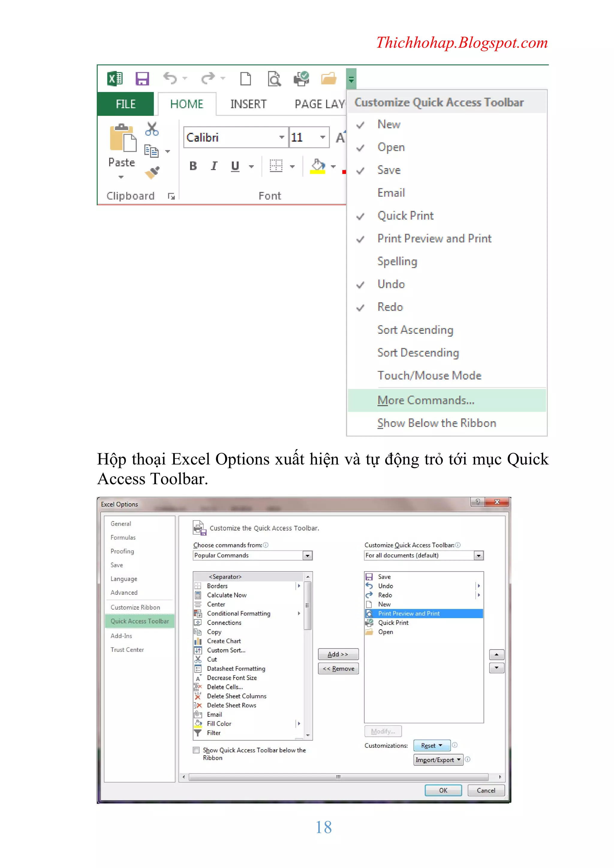The width and height of the screenshot is (614, 868).
Task: Click Print Preview magnifier icon in toolbar
Action: tap(274, 79)
